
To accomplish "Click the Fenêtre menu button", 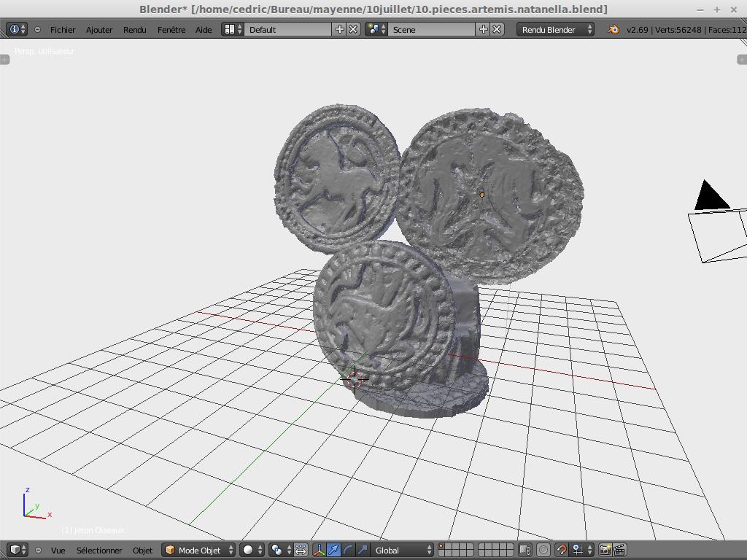I will click(171, 29).
